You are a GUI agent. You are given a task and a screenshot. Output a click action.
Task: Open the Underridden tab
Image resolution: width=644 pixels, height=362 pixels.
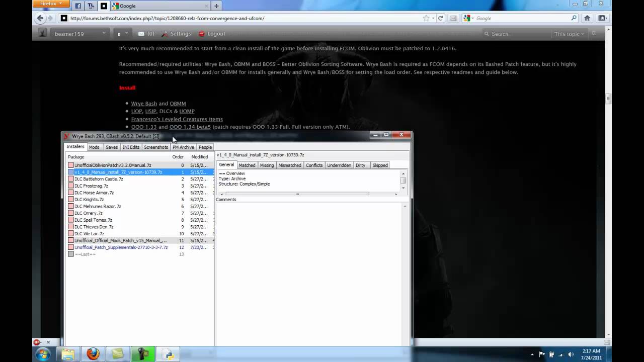[339, 165]
